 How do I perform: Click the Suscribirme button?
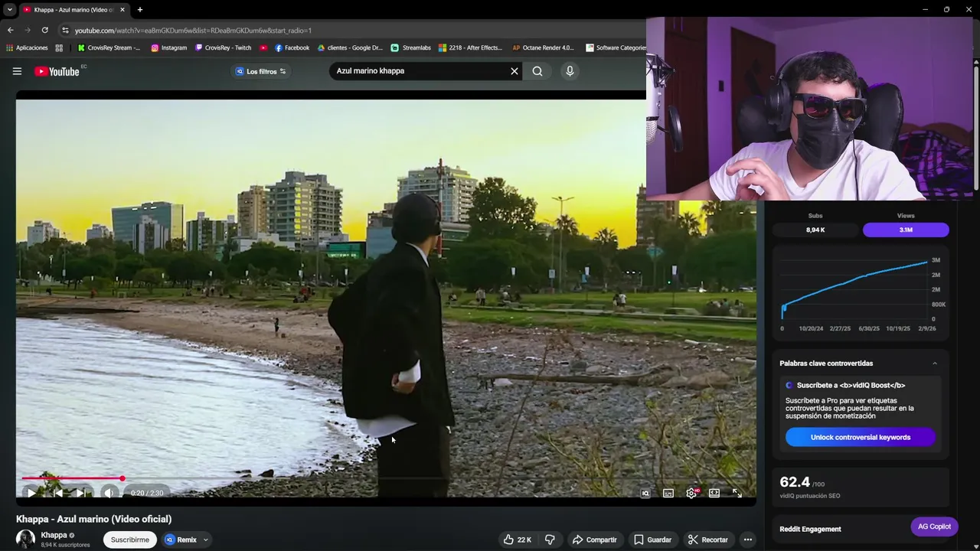point(130,540)
